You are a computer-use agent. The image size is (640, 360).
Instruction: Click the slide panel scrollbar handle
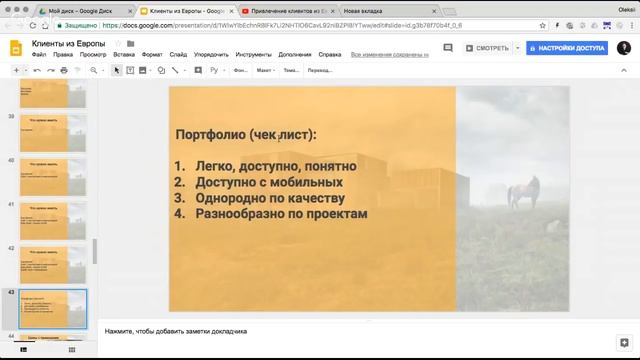click(95, 251)
